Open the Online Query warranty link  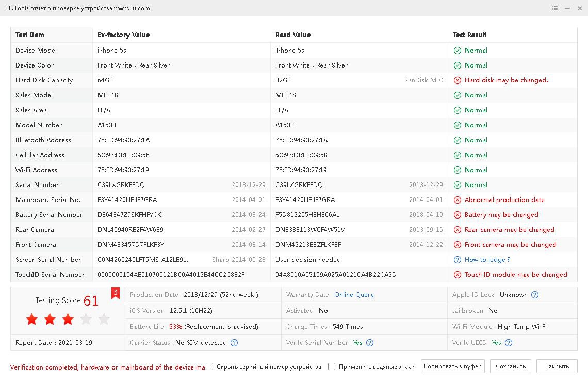[x=354, y=295]
